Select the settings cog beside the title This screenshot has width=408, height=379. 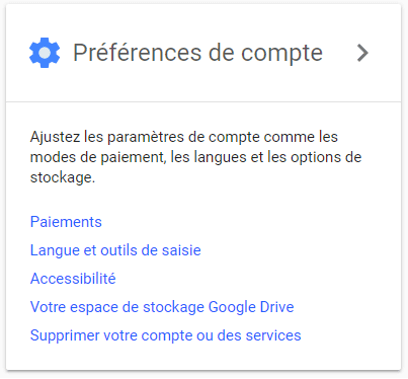coord(45,53)
